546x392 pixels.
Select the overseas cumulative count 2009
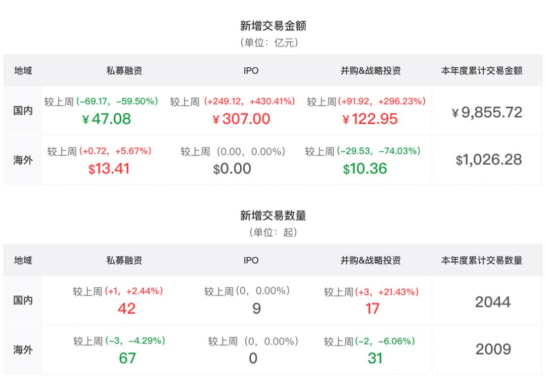coord(493,349)
